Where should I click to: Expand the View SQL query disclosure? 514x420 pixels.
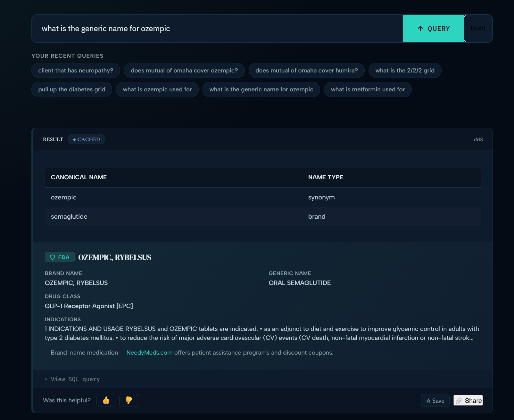[x=72, y=379]
